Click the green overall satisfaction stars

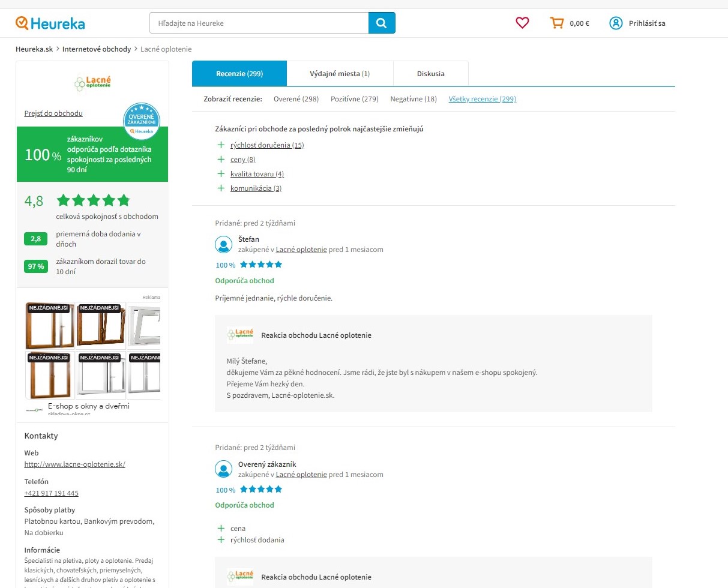click(93, 200)
